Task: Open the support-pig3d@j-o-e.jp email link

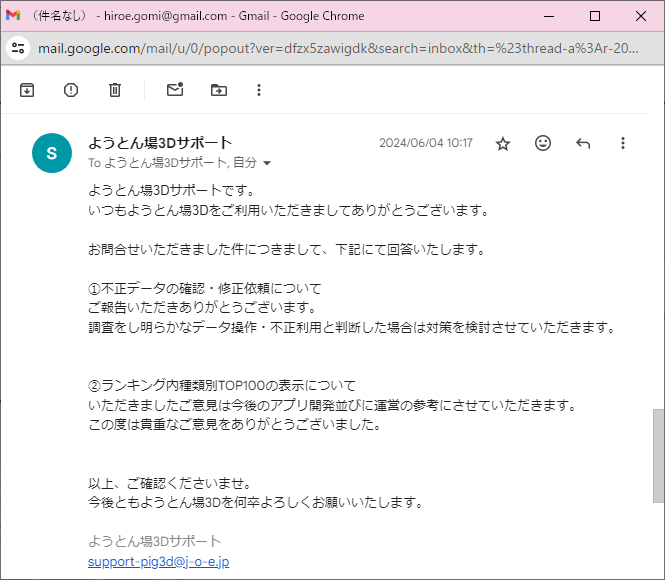Action: [159, 561]
